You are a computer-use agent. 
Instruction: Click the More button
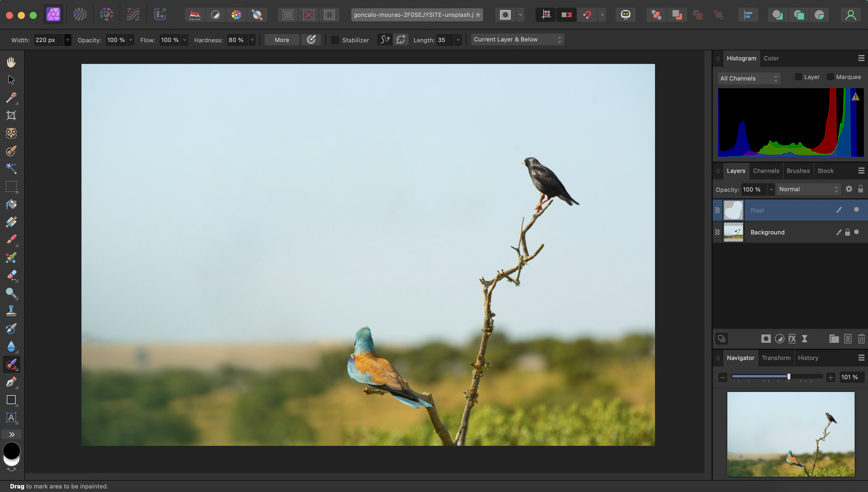click(x=282, y=40)
